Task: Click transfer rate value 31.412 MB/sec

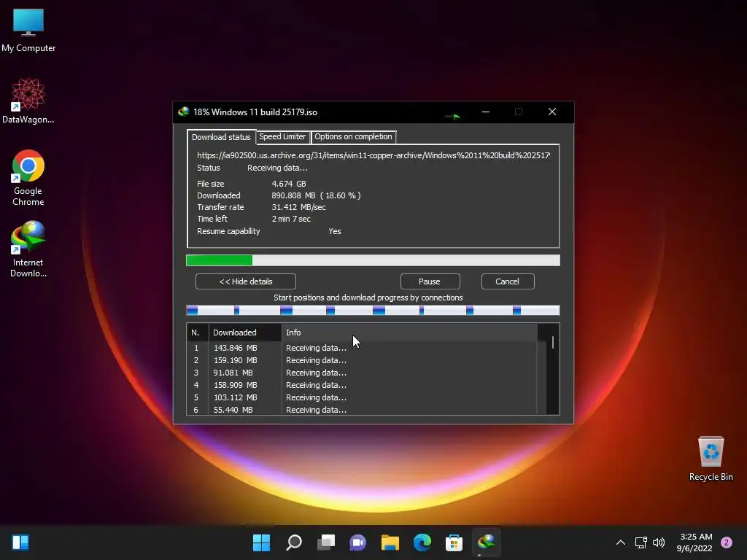Action: coord(298,207)
